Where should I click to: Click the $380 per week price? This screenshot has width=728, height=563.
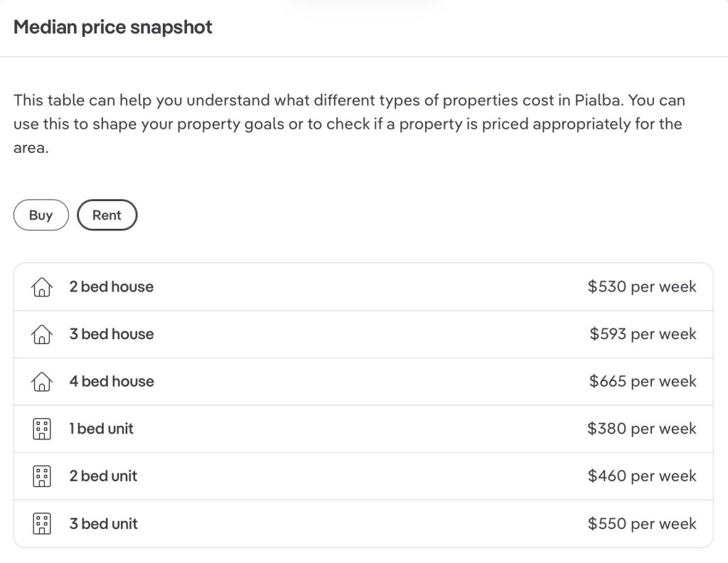pos(642,429)
